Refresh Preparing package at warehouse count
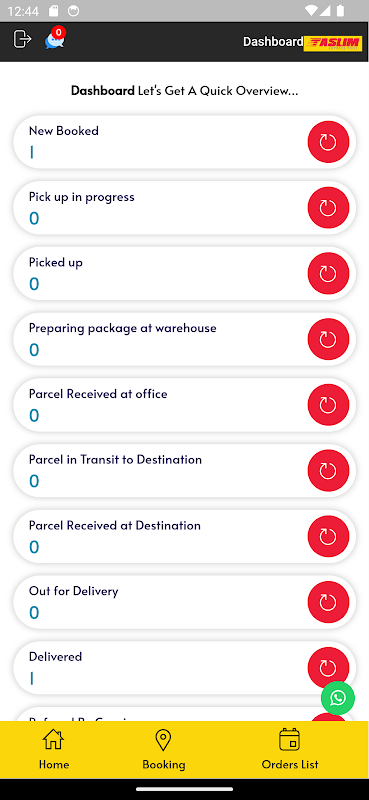 click(328, 339)
